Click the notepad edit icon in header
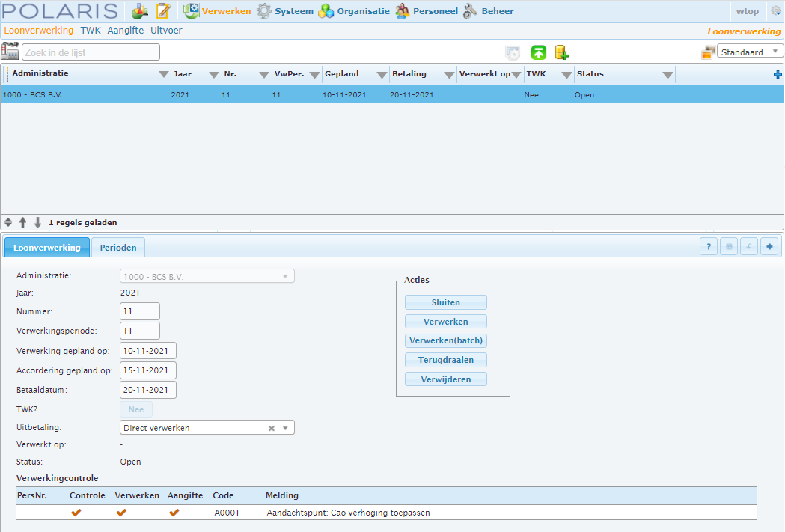 coord(163,11)
